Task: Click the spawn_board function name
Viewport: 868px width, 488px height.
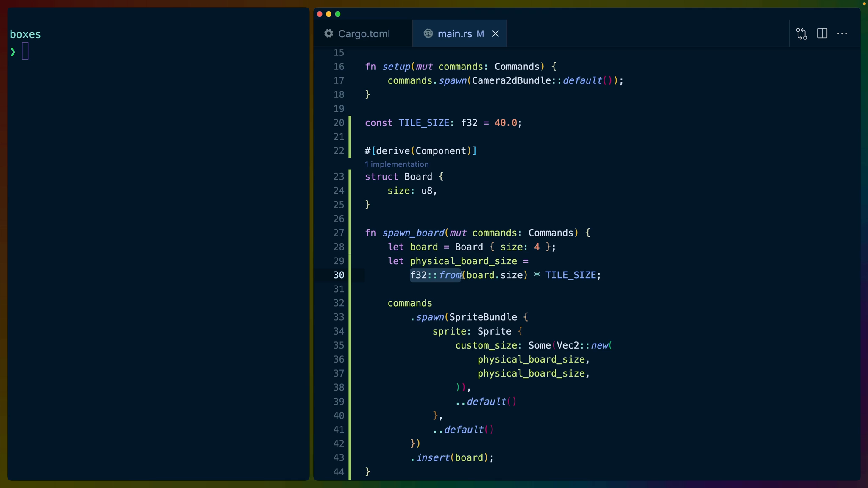Action: [413, 233]
